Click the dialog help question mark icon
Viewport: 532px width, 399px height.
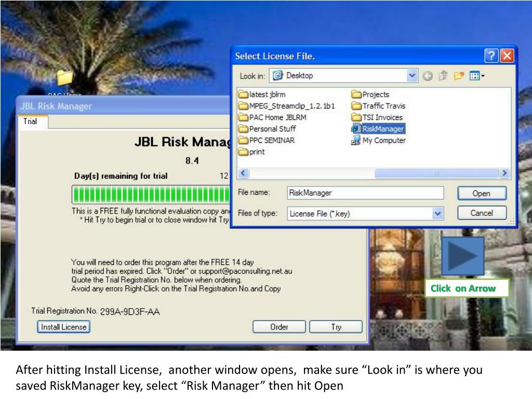(491, 56)
